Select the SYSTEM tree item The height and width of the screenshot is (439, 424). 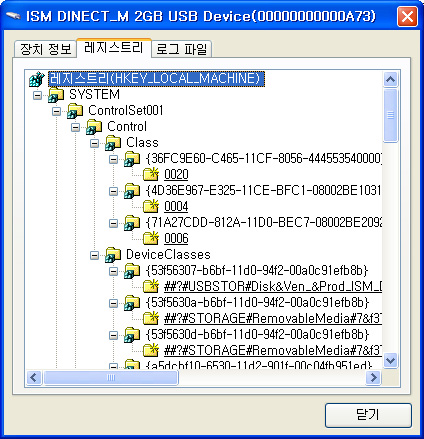[x=94, y=95]
